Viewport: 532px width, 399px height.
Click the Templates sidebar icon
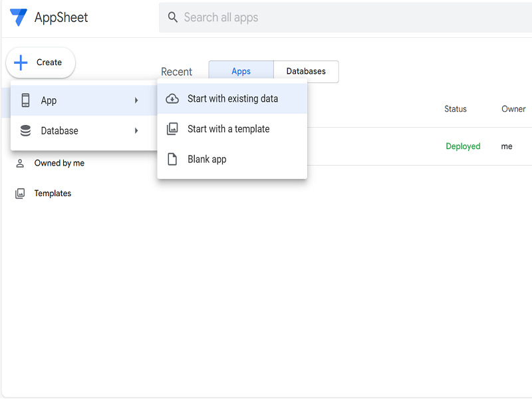click(20, 194)
